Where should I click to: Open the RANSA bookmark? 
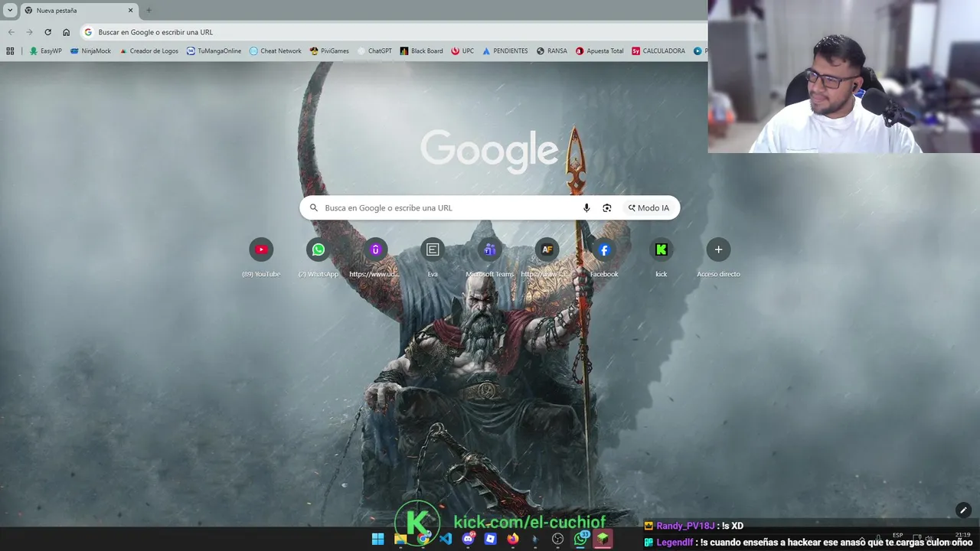coord(552,51)
